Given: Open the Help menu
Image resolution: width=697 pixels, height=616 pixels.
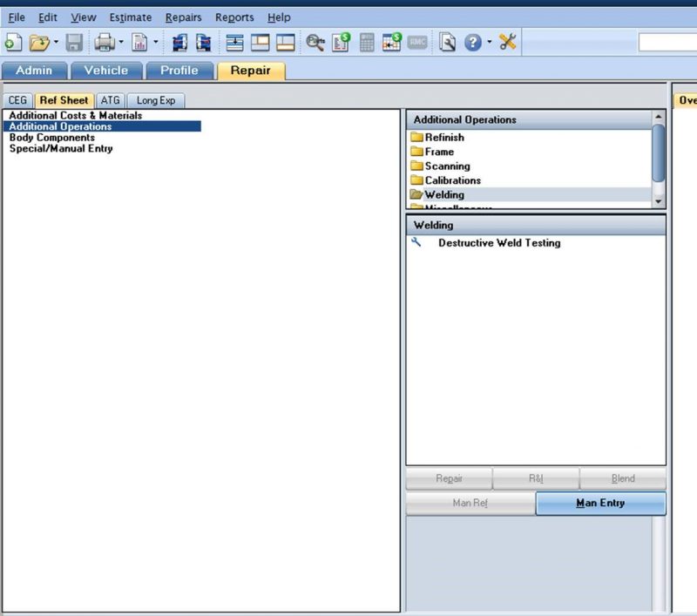Looking at the screenshot, I should [x=279, y=17].
